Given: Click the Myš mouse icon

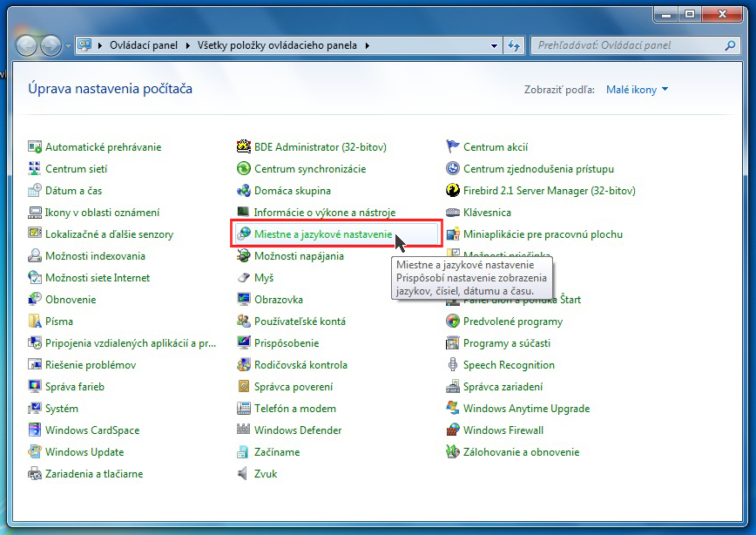Looking at the screenshot, I should click(244, 277).
